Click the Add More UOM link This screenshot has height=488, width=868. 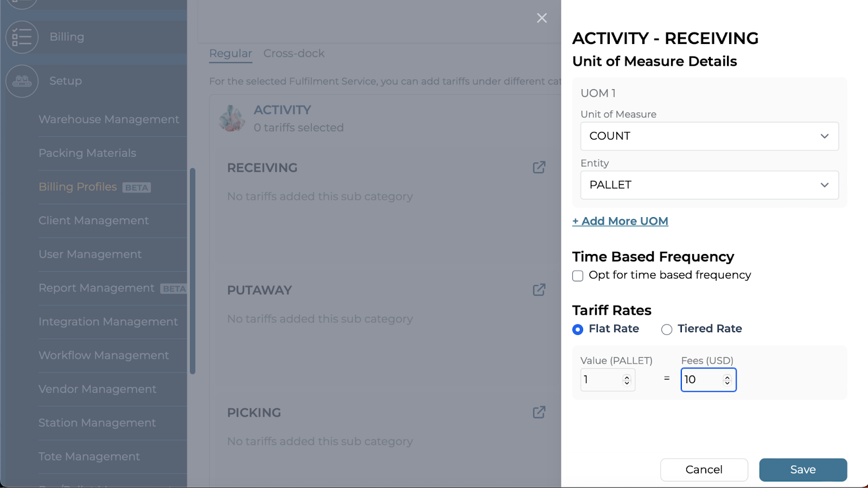tap(620, 221)
